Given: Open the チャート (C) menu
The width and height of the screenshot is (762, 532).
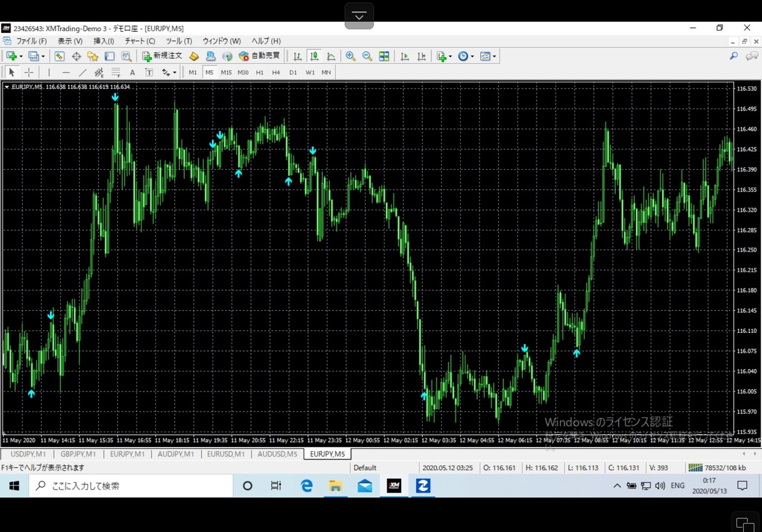Looking at the screenshot, I should (x=140, y=41).
